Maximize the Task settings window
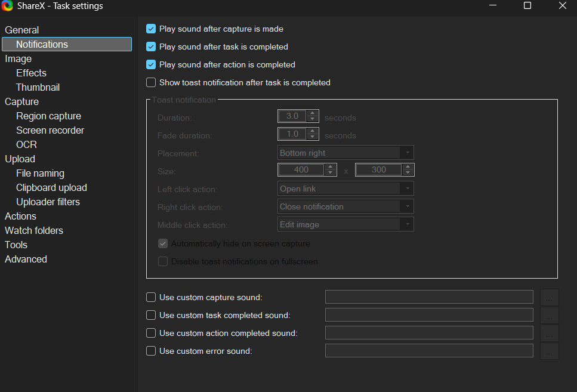The width and height of the screenshot is (577, 392). (527, 5)
